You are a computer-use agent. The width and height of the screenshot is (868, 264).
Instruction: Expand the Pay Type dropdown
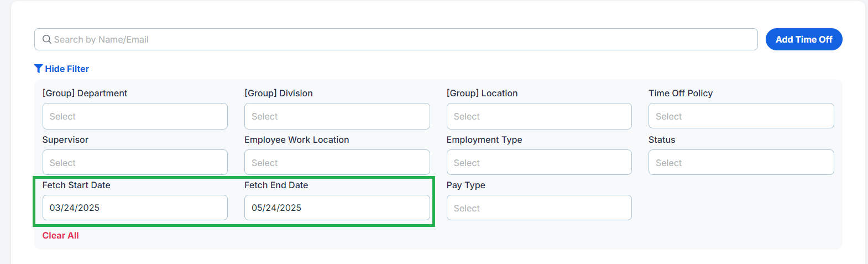point(538,208)
